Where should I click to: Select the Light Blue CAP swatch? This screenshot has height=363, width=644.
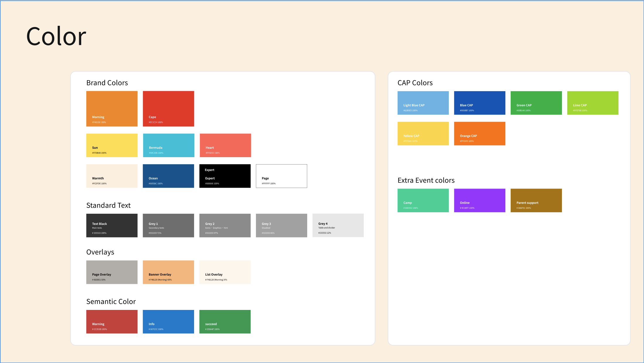(423, 103)
